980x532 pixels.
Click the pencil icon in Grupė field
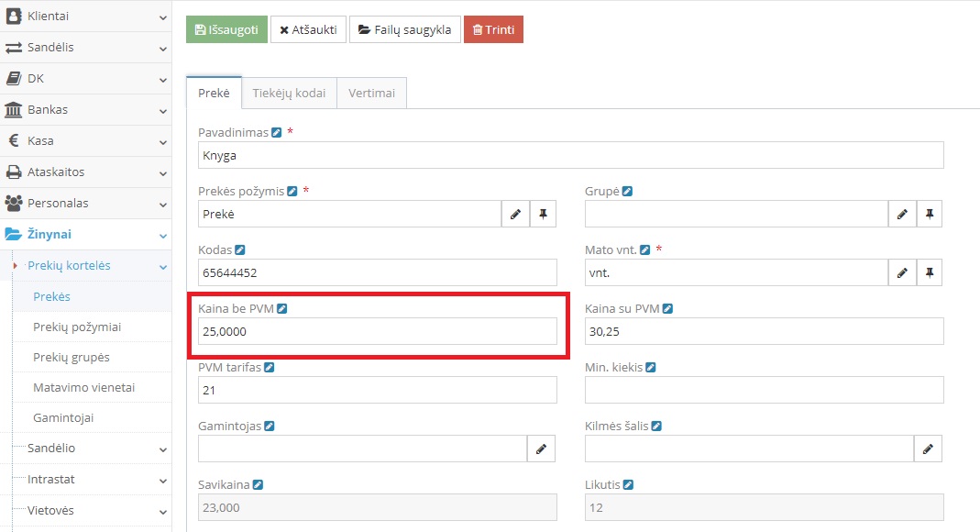pyautogui.click(x=902, y=214)
